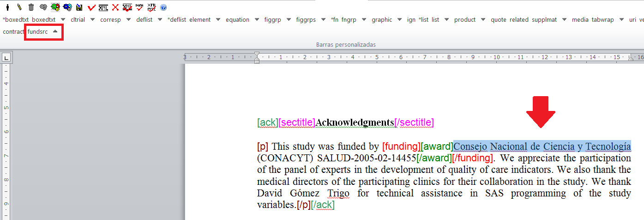Click the red checkmark validate icon
The image size is (644, 220).
tap(91, 7)
